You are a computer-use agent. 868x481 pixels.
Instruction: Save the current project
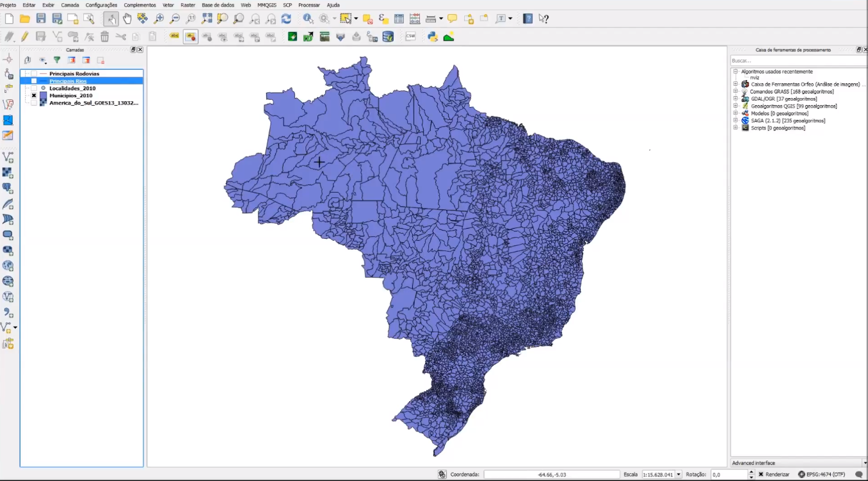[41, 19]
